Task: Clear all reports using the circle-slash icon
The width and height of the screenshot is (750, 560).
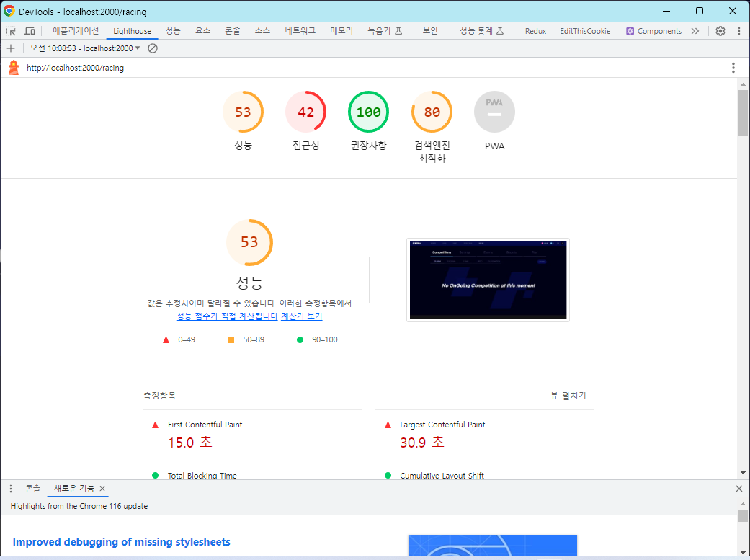Action: (x=153, y=48)
